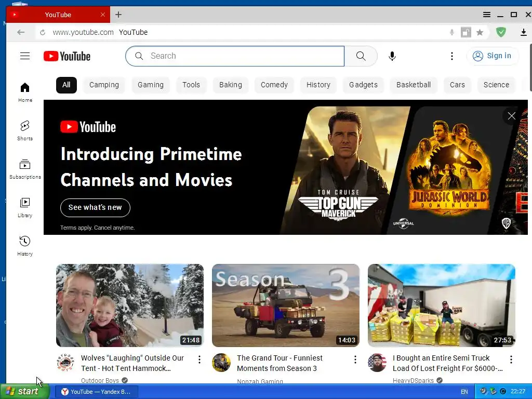This screenshot has height=399, width=532.
Task: Click the magnifier search button
Action: tap(361, 56)
